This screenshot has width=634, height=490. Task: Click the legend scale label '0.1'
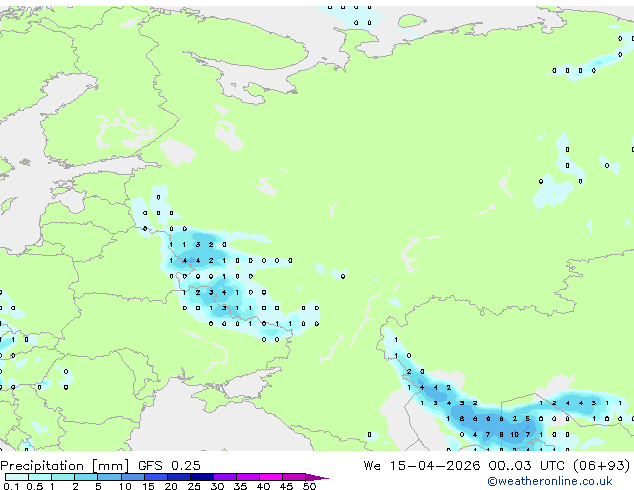coord(11,486)
